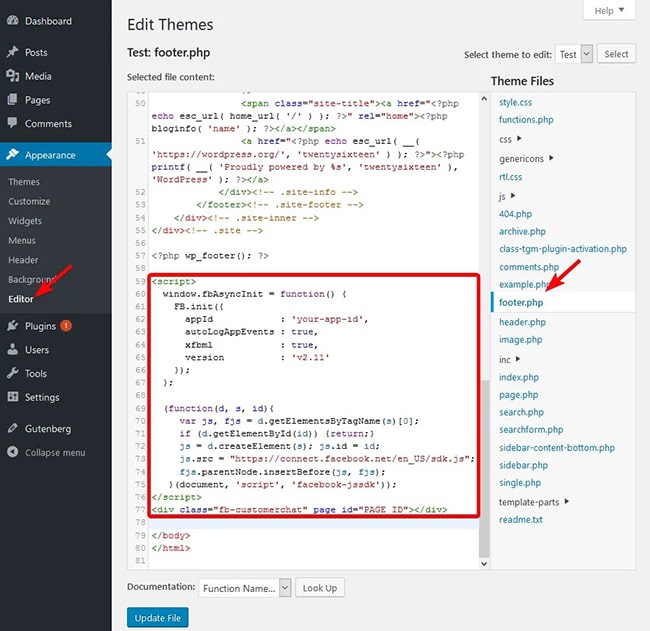Open class-tgm-plugin-activation.php file

pyautogui.click(x=563, y=249)
